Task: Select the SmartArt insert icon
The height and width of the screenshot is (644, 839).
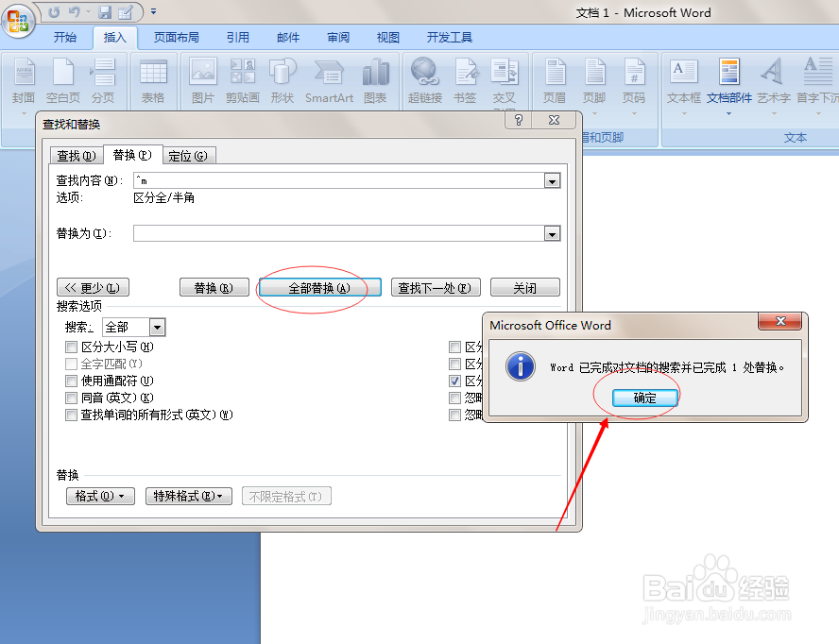Action: pos(329,80)
